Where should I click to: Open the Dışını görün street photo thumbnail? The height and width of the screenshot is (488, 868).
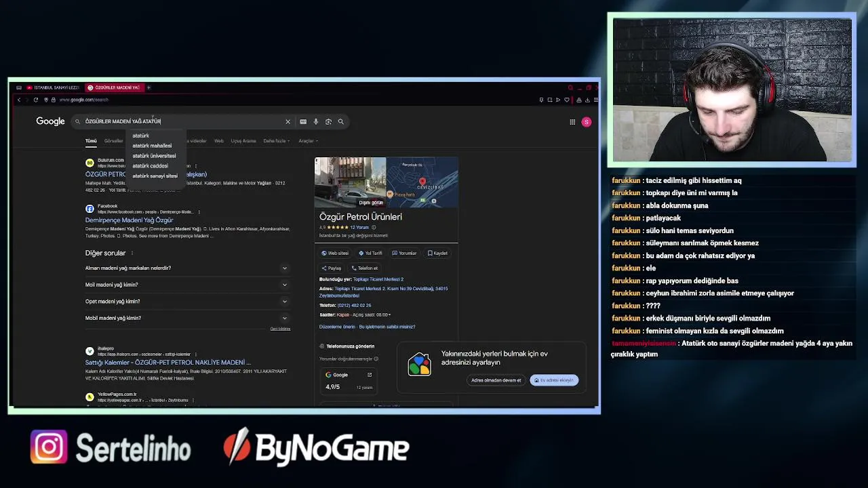(350, 182)
